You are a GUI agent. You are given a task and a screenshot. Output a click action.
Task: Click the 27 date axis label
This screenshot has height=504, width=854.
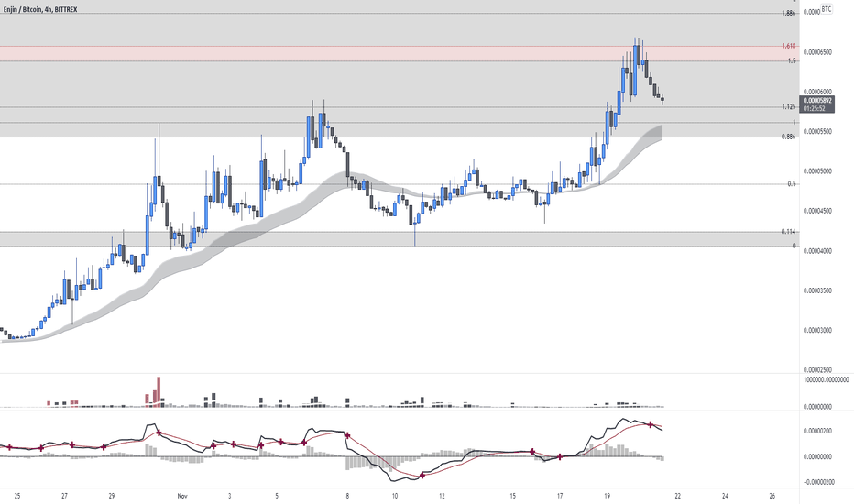pos(64,497)
